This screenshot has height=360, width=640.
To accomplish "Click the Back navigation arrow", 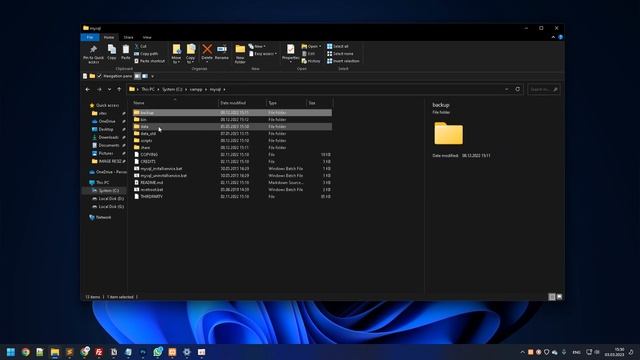I will point(88,89).
